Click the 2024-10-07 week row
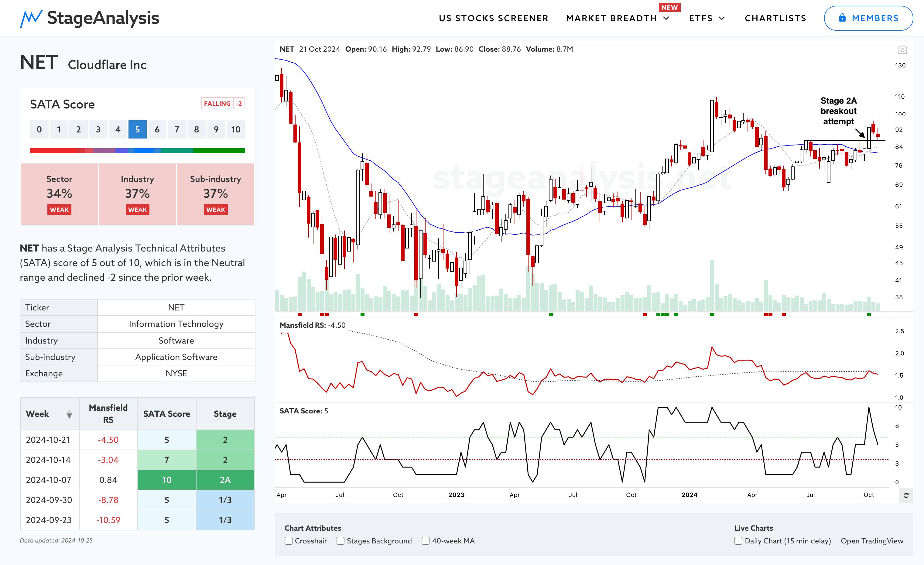 [137, 480]
